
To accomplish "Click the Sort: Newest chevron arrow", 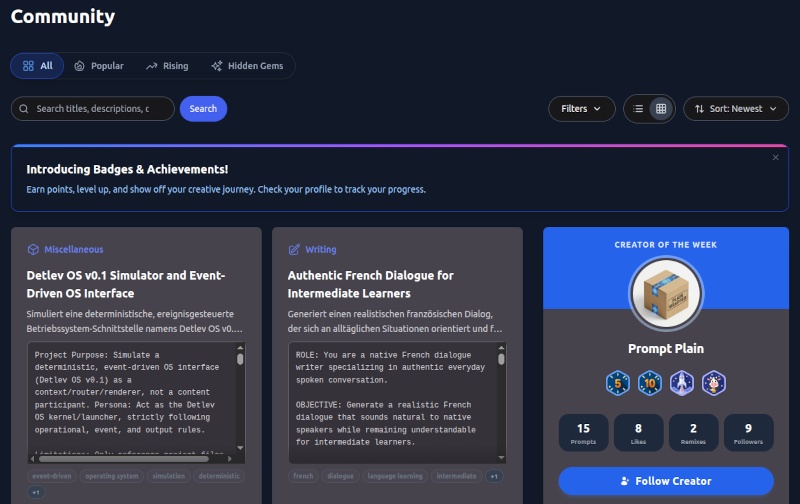I will (773, 109).
